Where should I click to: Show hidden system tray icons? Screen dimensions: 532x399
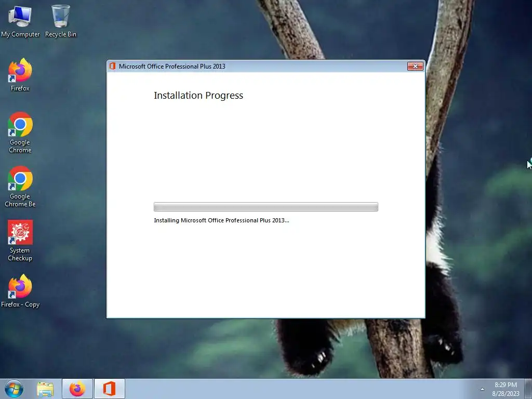[482, 389]
